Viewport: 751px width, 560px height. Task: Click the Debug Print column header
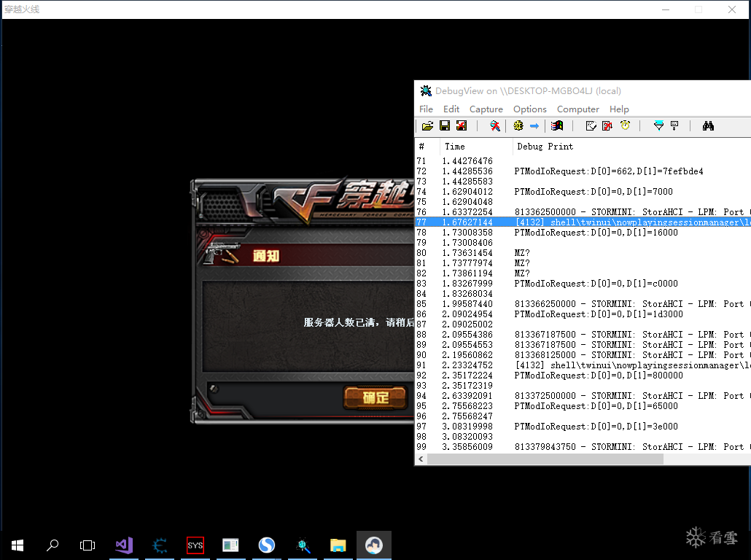click(x=631, y=147)
